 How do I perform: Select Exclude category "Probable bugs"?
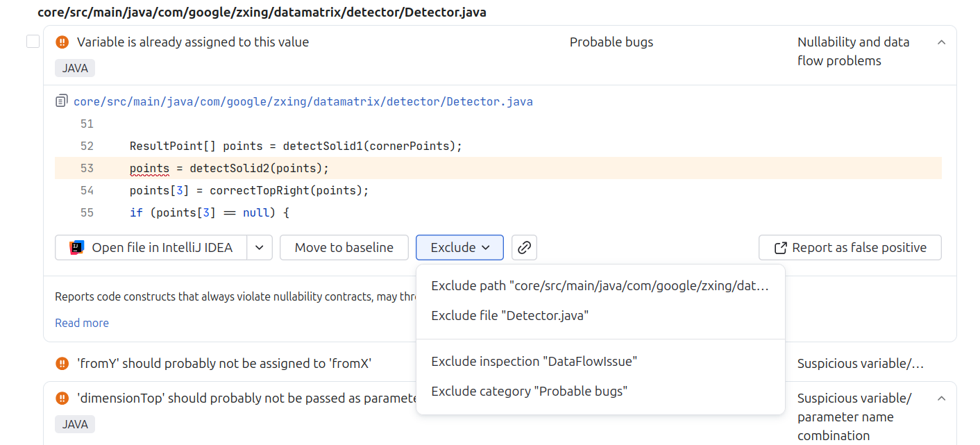point(529,391)
